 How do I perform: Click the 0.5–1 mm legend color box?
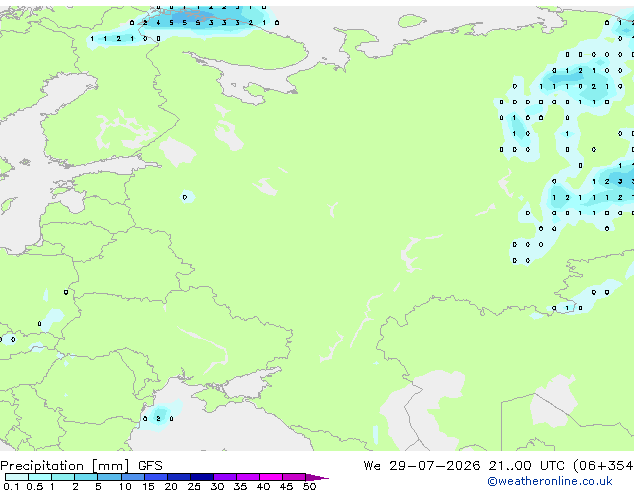pyautogui.click(x=40, y=477)
